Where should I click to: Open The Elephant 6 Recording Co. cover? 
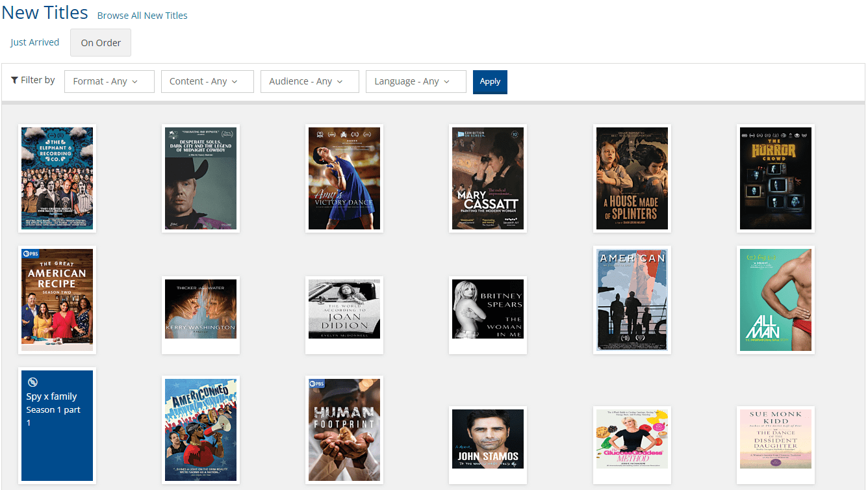(x=57, y=178)
